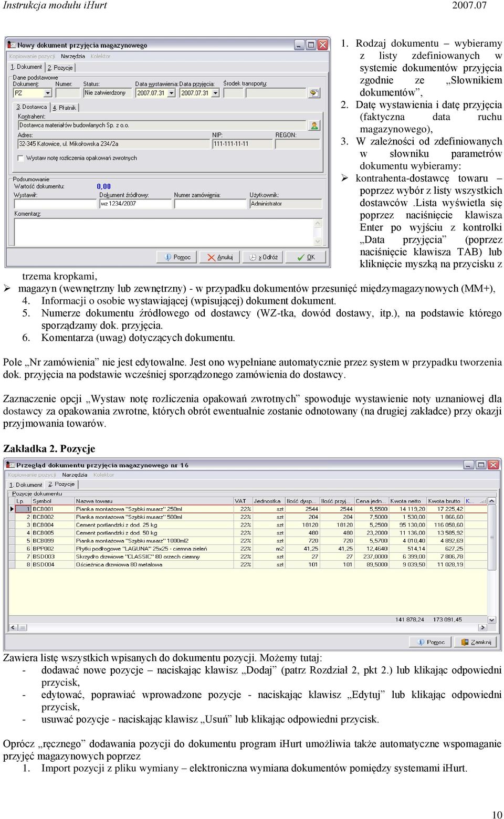Viewport: 504px width, 819px height.
Task: Click the 'Symbol' column header
Action: point(52,501)
